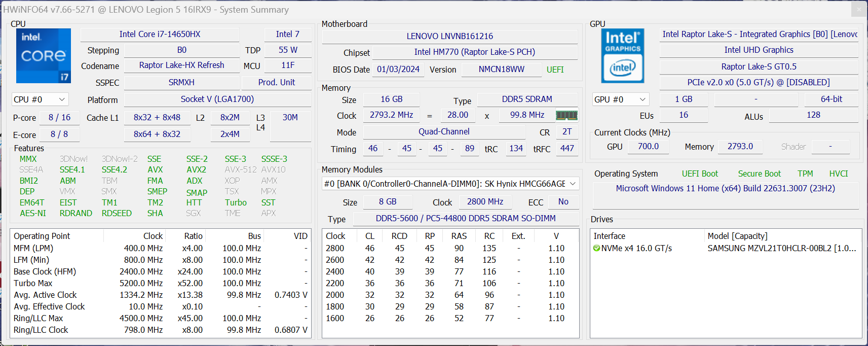Click the 8 / 16 P-core field
This screenshot has width=868, height=346.
point(59,118)
